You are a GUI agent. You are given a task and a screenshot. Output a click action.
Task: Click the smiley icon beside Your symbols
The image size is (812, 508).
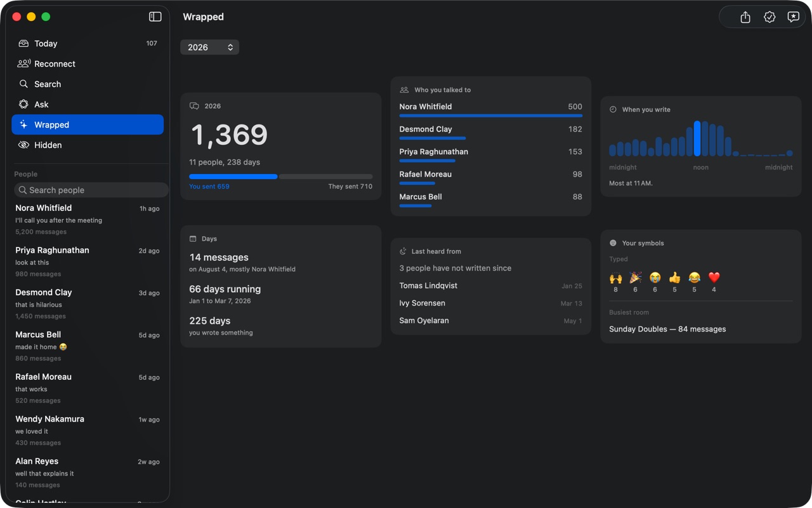click(x=613, y=243)
